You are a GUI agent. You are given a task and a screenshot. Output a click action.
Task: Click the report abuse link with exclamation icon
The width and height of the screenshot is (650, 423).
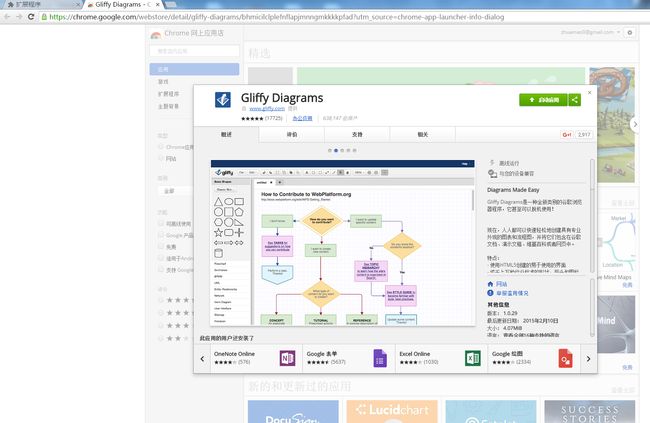[x=508, y=293]
